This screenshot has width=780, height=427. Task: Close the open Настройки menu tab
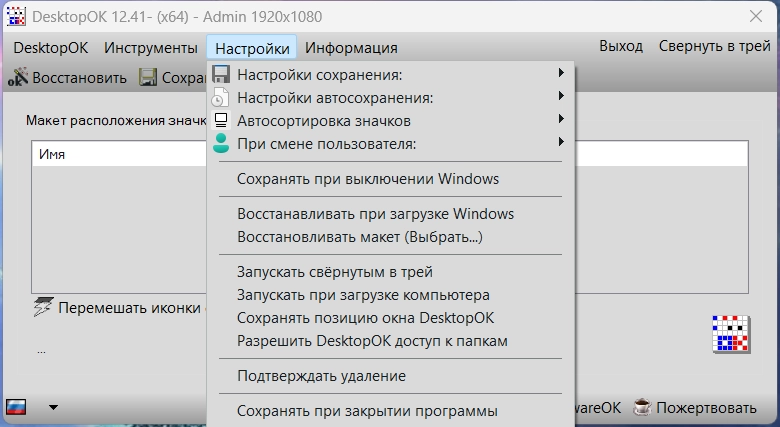[x=252, y=48]
